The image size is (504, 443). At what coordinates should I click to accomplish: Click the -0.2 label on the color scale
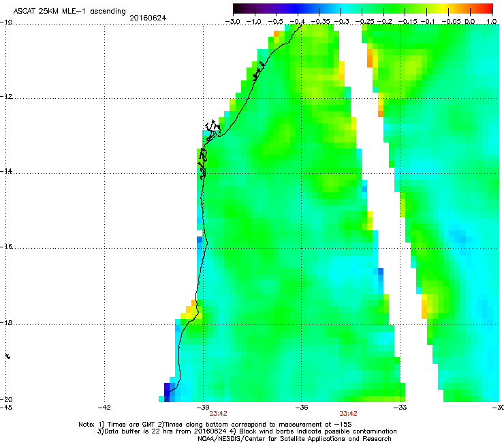click(x=385, y=22)
